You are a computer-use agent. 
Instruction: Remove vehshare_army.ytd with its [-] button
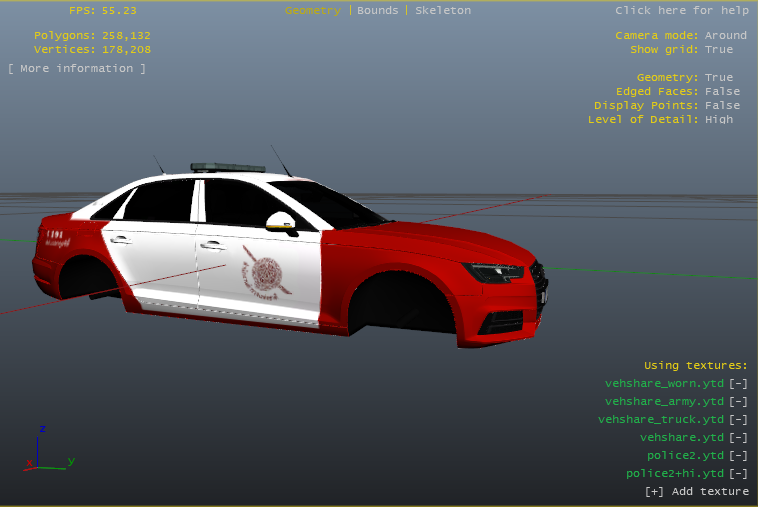[738, 402]
